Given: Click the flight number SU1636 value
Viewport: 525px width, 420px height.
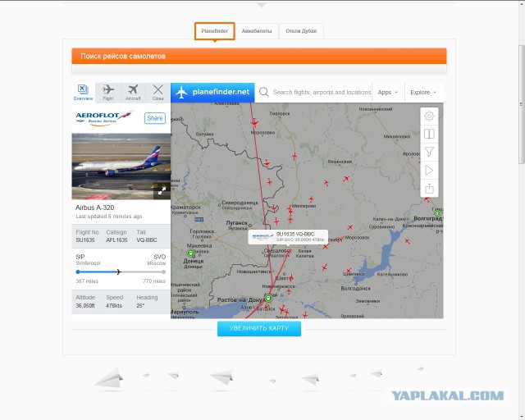Looking at the screenshot, I should point(85,240).
